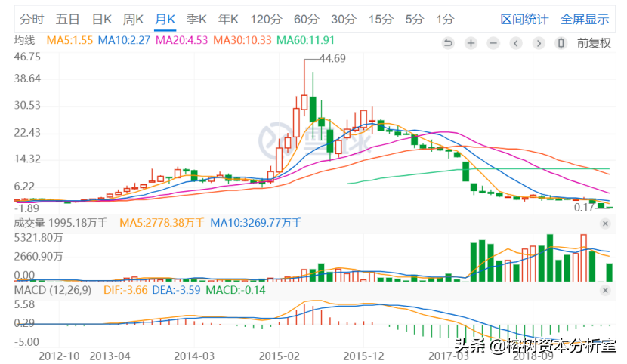Open the 5分 interval chart
Image resolution: width=627 pixels, height=364 pixels.
coord(414,19)
